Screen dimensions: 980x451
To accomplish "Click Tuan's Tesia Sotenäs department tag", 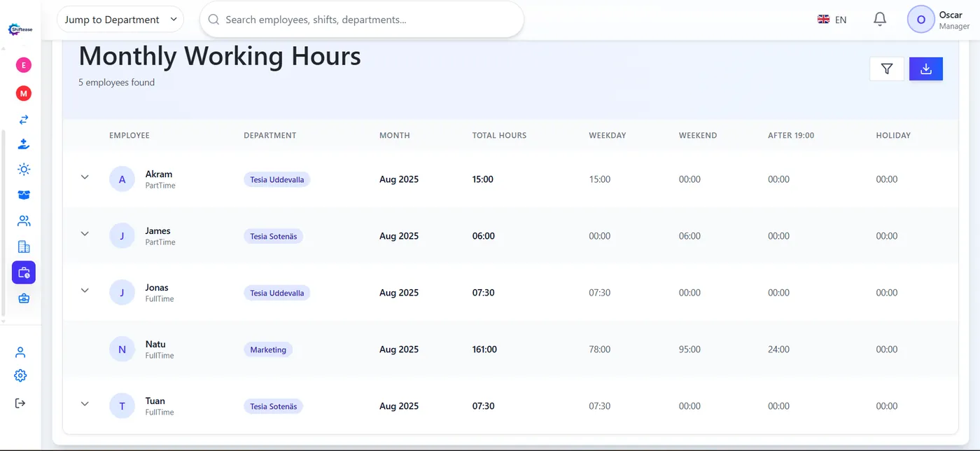I will pyautogui.click(x=274, y=407).
